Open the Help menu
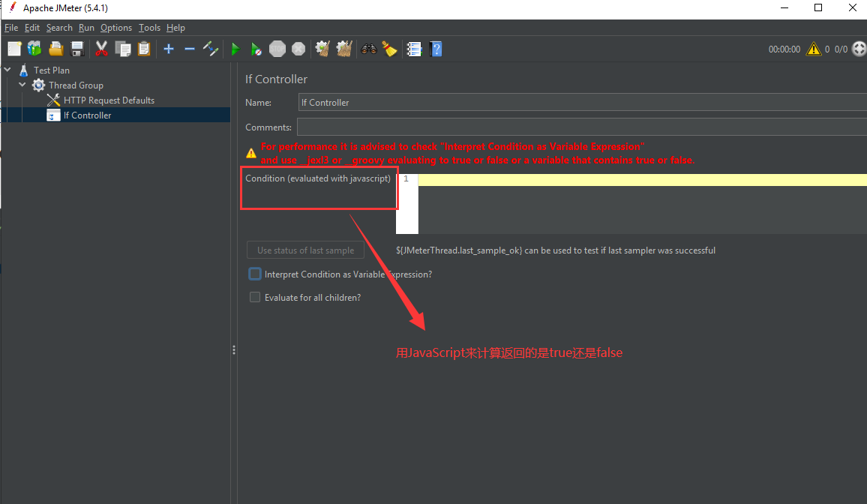This screenshot has width=867, height=504. [x=175, y=28]
